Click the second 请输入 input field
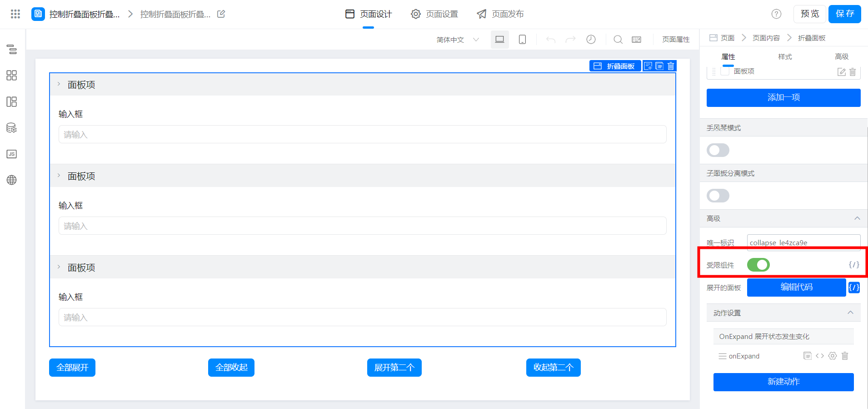868x409 pixels. point(363,226)
